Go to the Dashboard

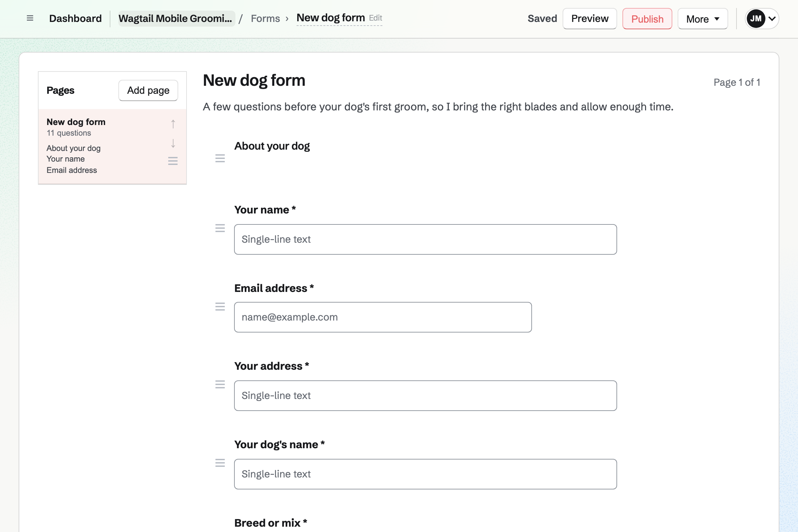(x=75, y=18)
